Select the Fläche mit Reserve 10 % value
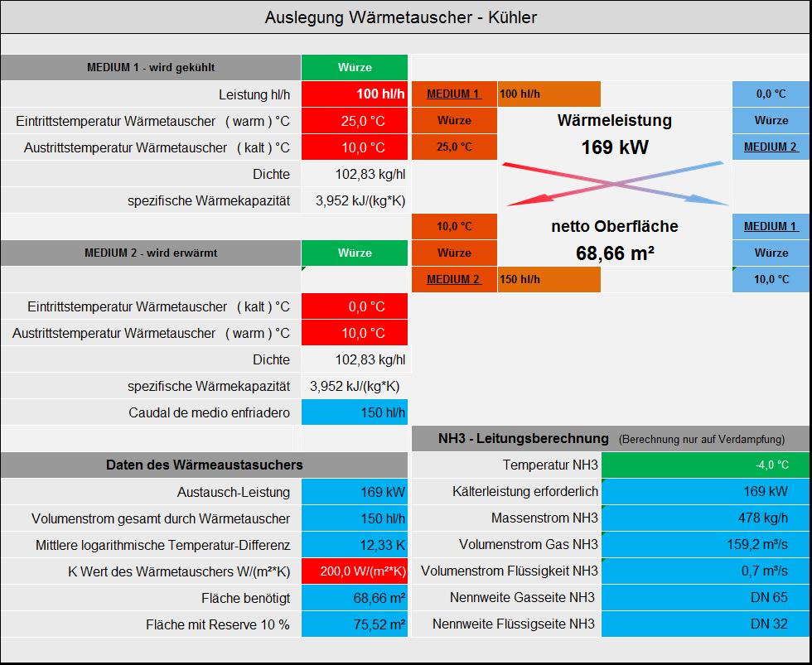The width and height of the screenshot is (812, 665). click(x=355, y=624)
